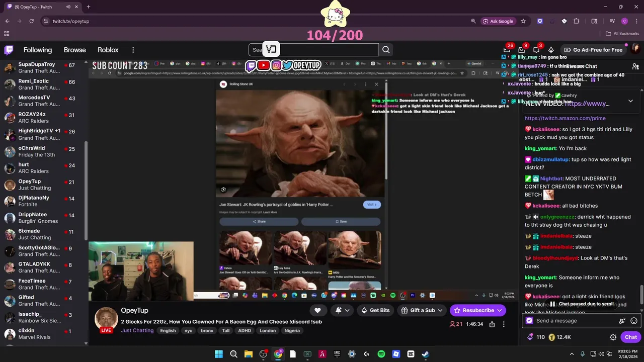
Task: Follow heart icon under the stream
Action: point(317,310)
